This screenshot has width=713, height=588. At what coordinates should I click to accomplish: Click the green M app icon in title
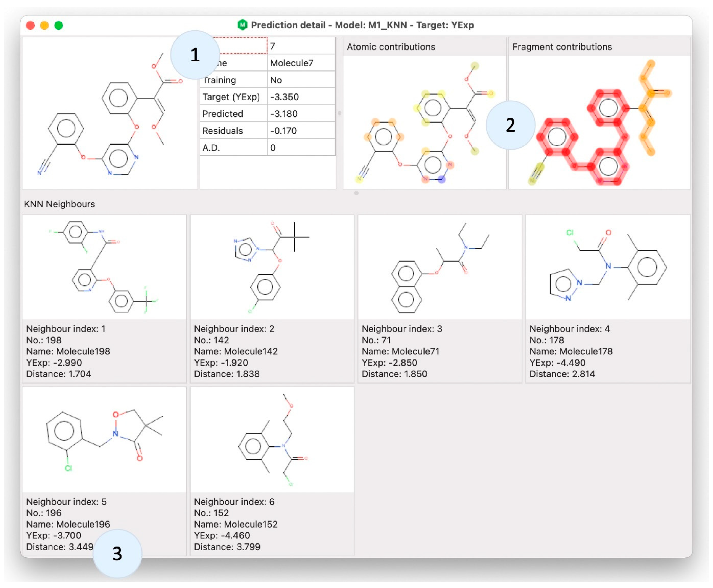coord(242,25)
